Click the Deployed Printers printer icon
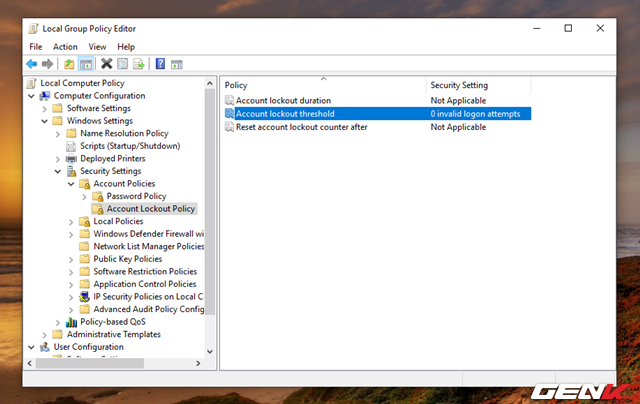Image resolution: width=640 pixels, height=404 pixels. coord(71,159)
